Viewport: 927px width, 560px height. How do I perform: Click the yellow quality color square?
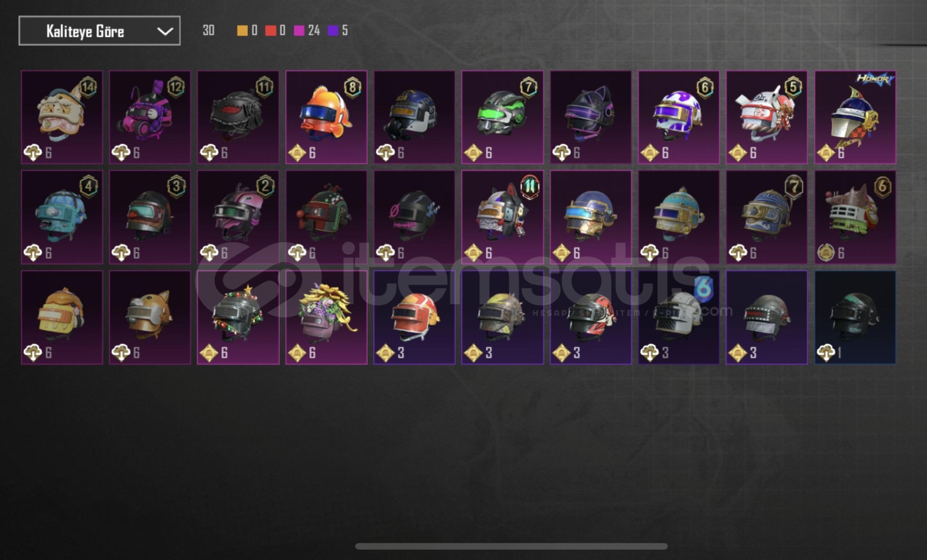(x=242, y=31)
